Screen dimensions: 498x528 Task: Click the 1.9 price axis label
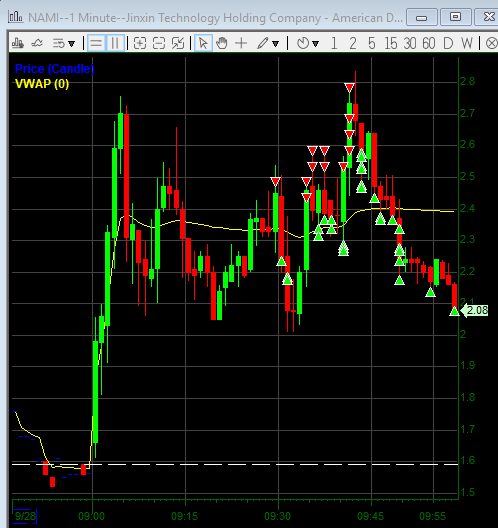(468, 365)
